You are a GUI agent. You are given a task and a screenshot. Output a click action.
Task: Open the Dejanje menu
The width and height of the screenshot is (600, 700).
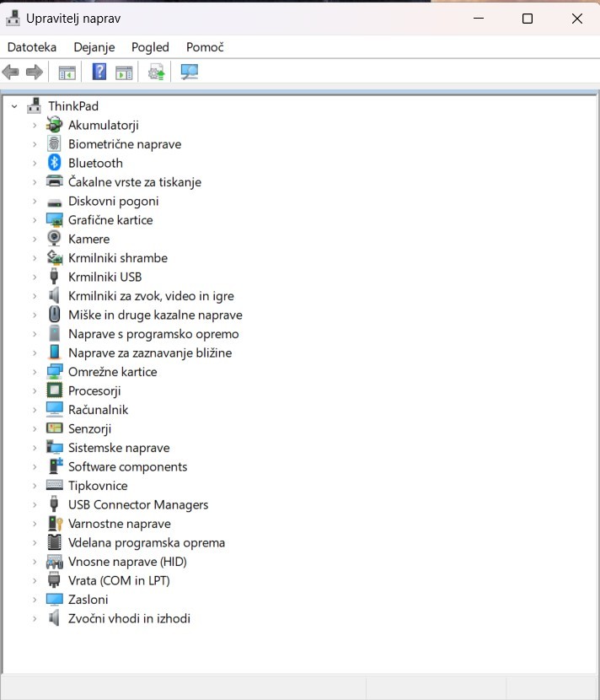click(94, 47)
